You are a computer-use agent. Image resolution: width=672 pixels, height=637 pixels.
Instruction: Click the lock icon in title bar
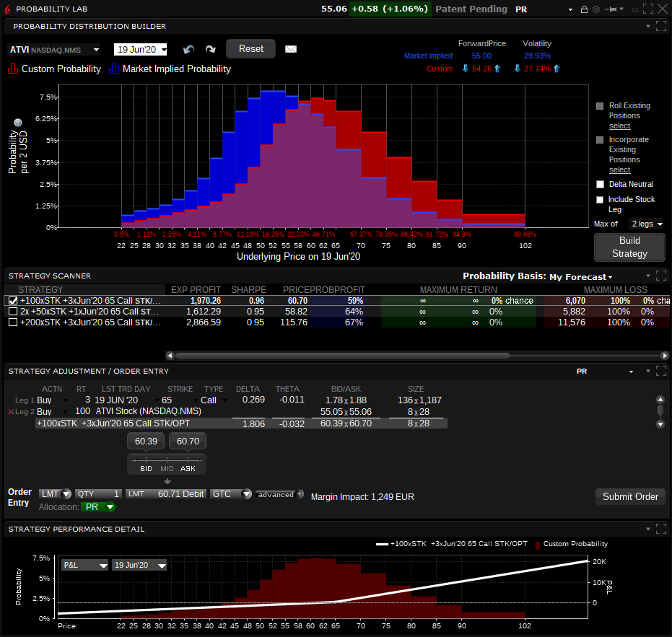pyautogui.click(x=584, y=9)
